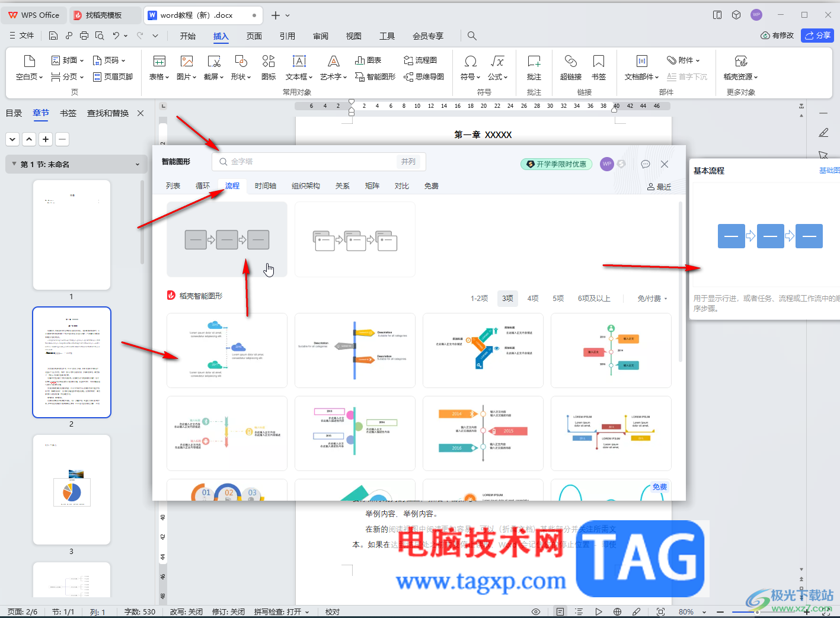Image resolution: width=840 pixels, height=618 pixels.
Task: Collapse section 1 in chapter pane
Action: coord(14,164)
